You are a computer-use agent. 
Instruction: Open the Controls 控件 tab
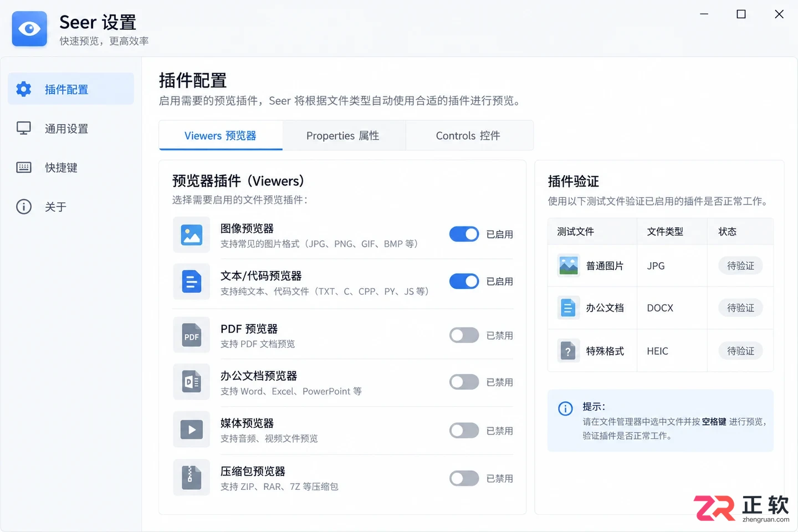[469, 136]
